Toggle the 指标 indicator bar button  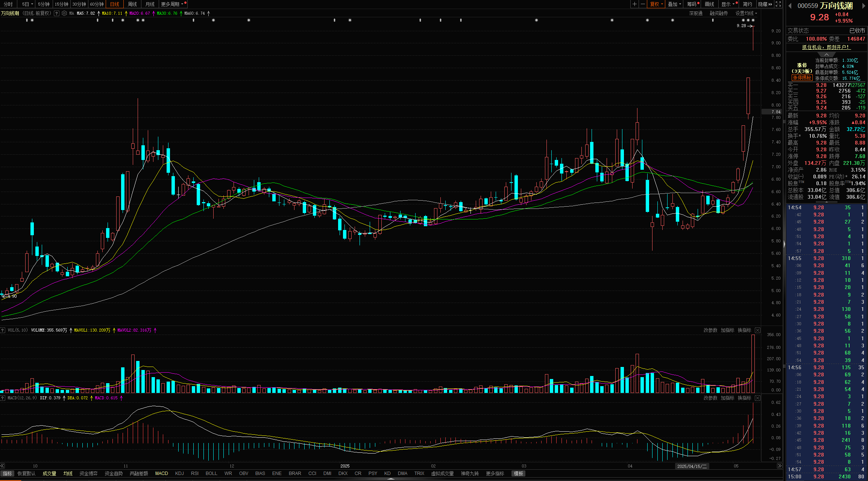8,473
